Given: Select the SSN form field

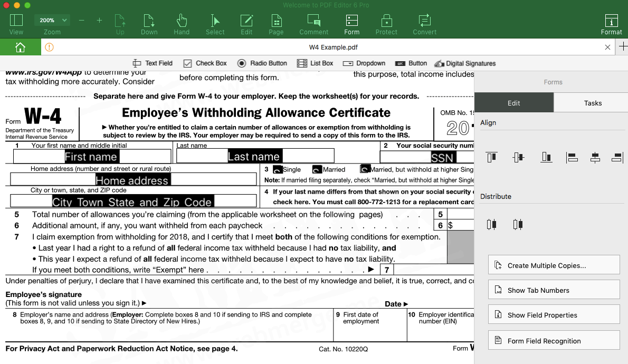Looking at the screenshot, I should pyautogui.click(x=427, y=157).
